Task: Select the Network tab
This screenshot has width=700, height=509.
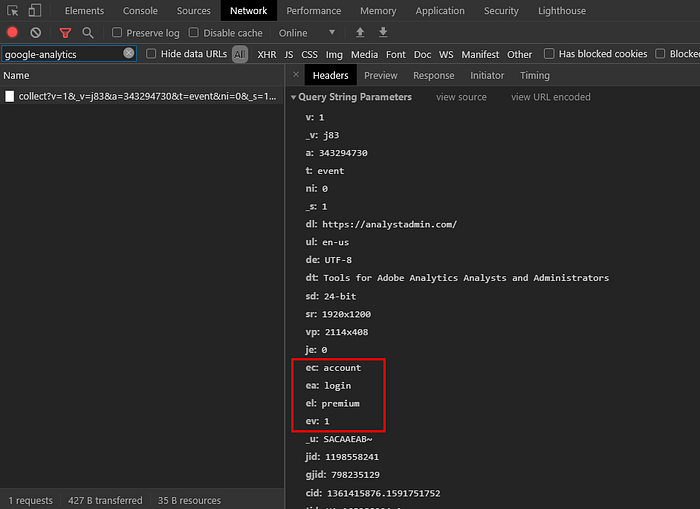Action: point(249,11)
